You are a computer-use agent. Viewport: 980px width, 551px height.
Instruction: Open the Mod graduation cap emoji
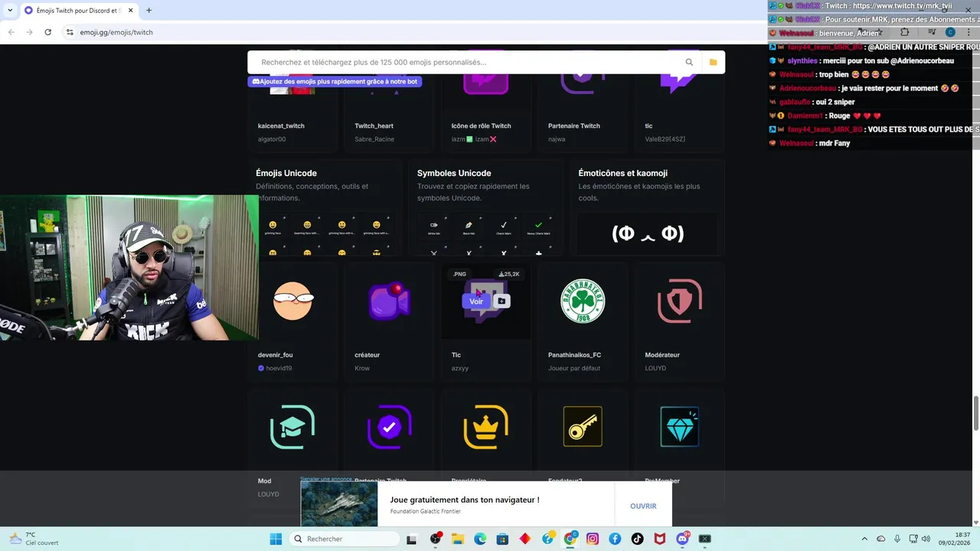tap(292, 427)
